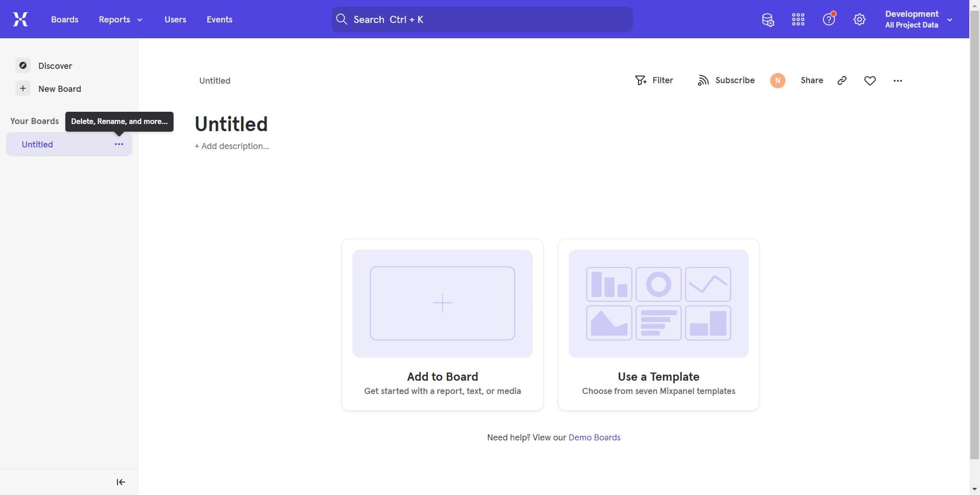
Task: Open the search bar
Action: click(x=481, y=19)
